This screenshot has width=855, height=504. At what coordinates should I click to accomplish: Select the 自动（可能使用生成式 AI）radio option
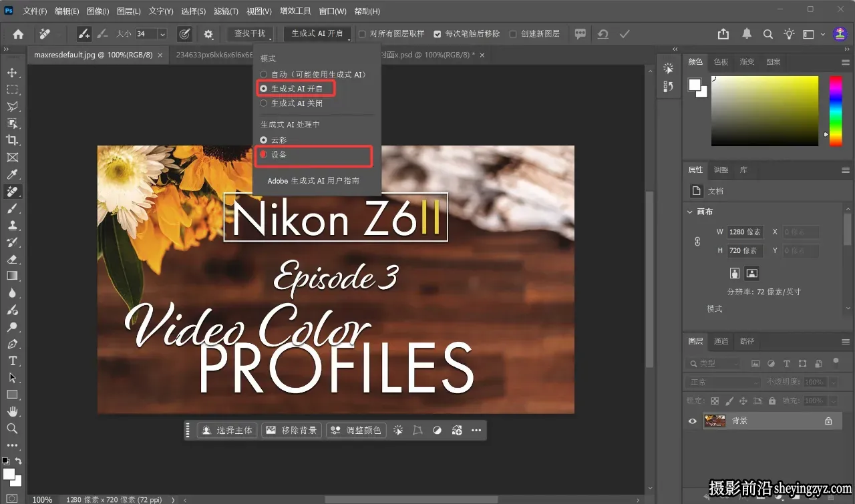coord(264,75)
